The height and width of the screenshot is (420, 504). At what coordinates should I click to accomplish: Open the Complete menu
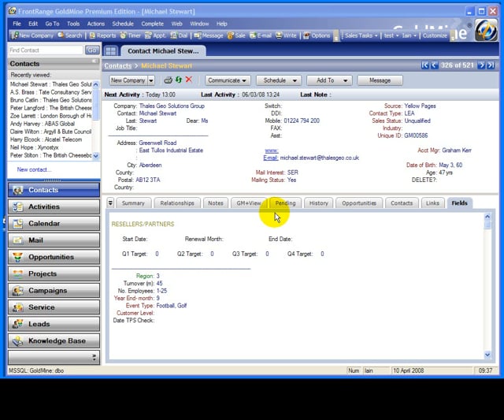pyautogui.click(x=152, y=24)
